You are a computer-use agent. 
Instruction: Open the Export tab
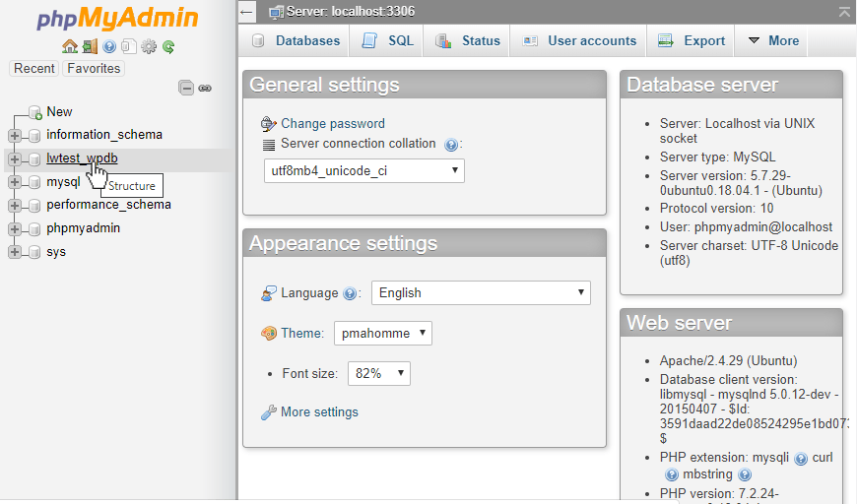click(691, 41)
